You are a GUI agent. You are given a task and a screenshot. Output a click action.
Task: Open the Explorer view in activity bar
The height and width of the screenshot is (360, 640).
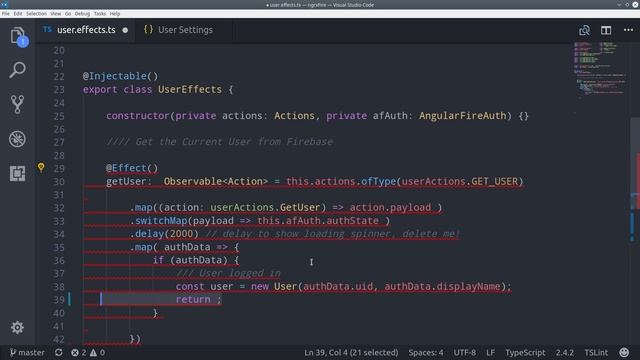tap(18, 36)
